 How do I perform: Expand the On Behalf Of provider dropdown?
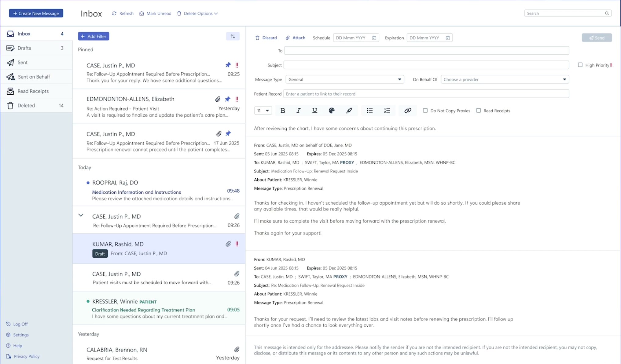click(x=505, y=79)
